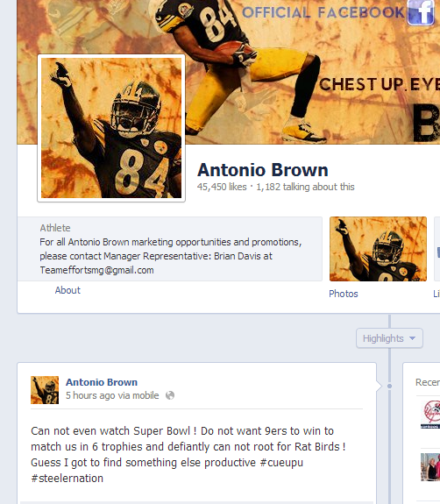Click the Athlete category label
Image resolution: width=440 pixels, height=504 pixels.
(x=55, y=228)
